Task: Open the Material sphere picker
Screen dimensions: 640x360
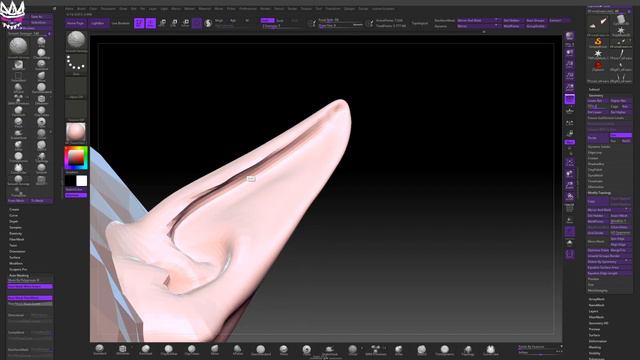Action: [76, 133]
